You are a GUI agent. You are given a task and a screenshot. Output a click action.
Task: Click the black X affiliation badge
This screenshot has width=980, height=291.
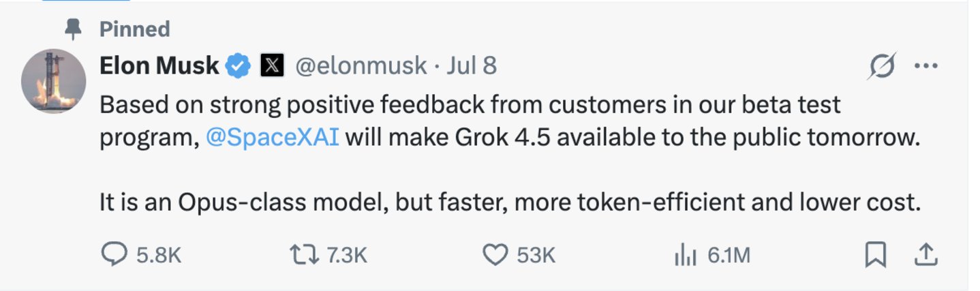[273, 66]
